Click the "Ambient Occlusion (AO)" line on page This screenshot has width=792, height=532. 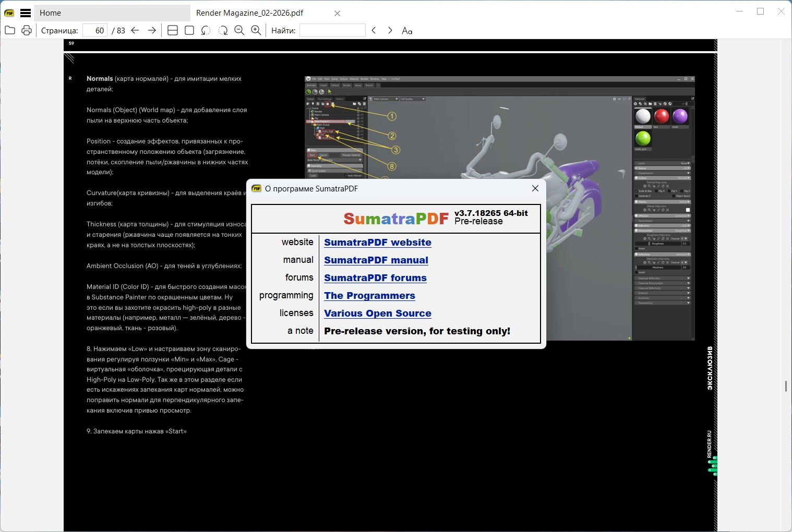click(164, 265)
